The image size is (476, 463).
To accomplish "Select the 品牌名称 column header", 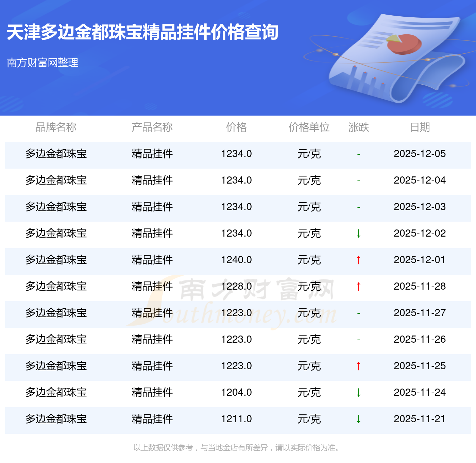I will point(56,127).
